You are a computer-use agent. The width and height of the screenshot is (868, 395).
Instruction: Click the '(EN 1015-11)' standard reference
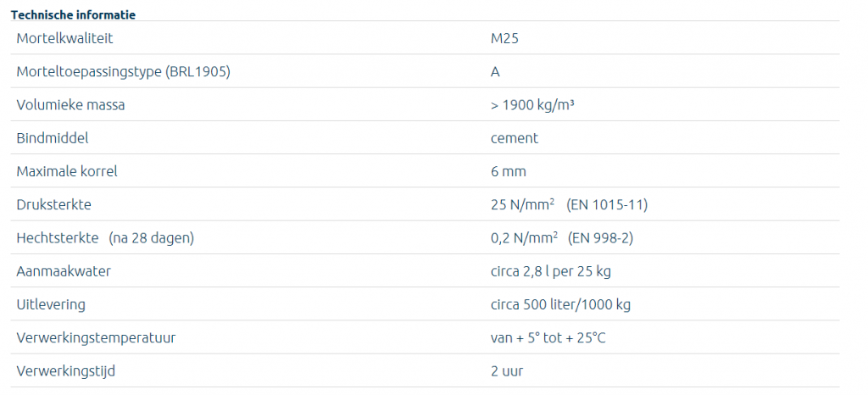pos(607,205)
